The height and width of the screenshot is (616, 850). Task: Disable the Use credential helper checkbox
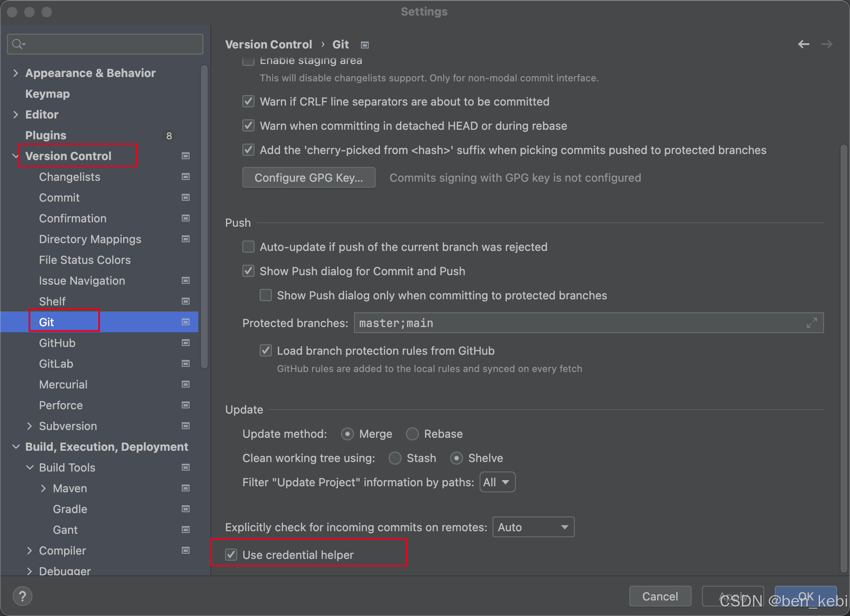click(231, 555)
